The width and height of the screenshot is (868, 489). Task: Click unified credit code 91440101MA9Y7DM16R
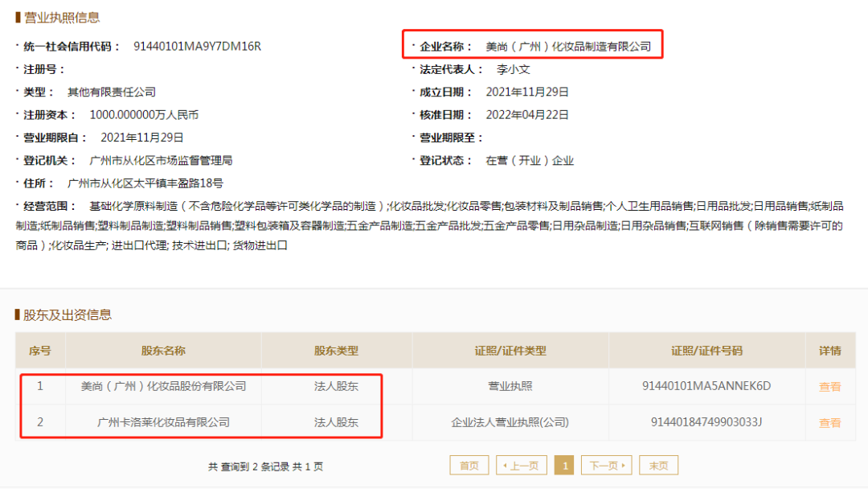click(x=197, y=46)
